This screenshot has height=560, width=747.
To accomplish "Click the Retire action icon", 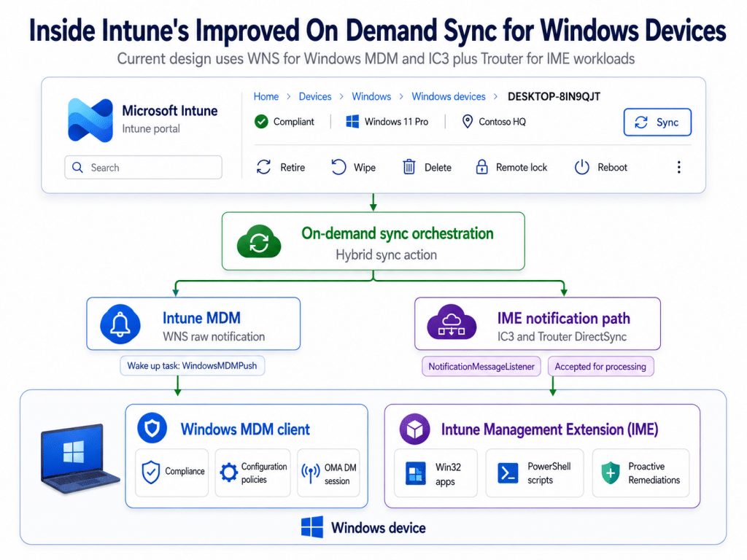I will click(263, 167).
